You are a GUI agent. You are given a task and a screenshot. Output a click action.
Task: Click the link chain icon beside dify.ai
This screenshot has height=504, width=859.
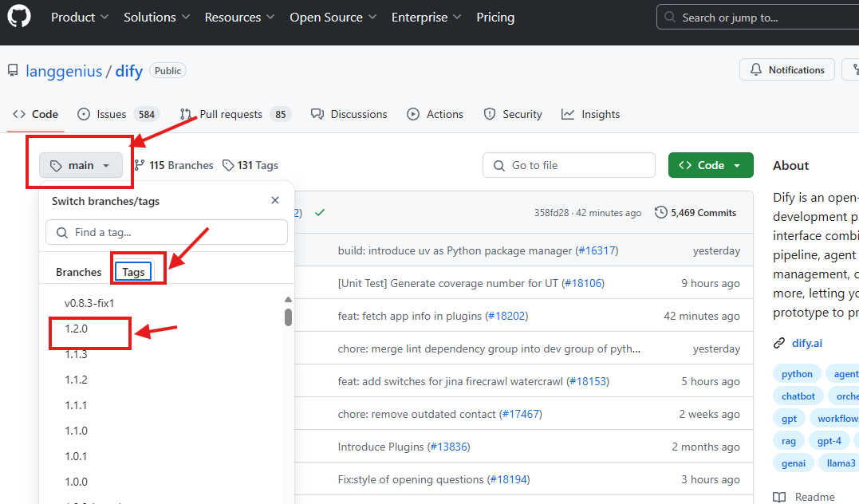[779, 343]
